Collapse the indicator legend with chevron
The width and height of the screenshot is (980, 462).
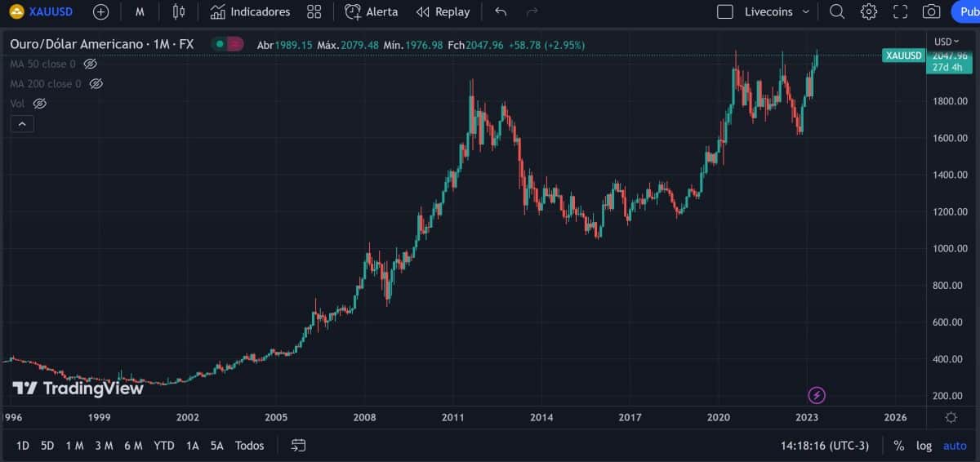click(22, 124)
